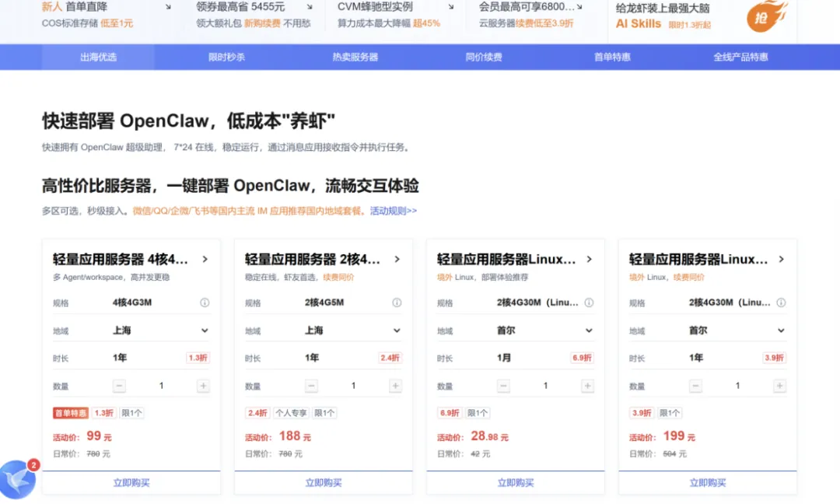The image size is (840, 504).
Task: Click 立即购买 for 199元 server
Action: pos(708,482)
